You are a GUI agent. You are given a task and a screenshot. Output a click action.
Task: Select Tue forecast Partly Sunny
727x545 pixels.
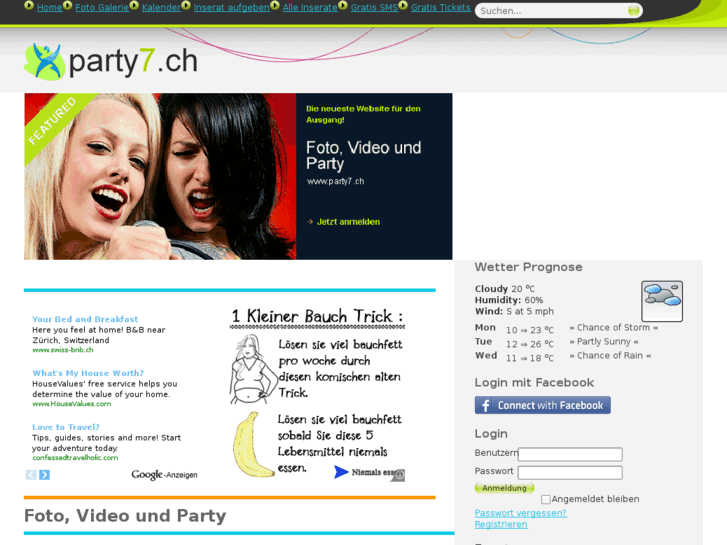pos(604,341)
